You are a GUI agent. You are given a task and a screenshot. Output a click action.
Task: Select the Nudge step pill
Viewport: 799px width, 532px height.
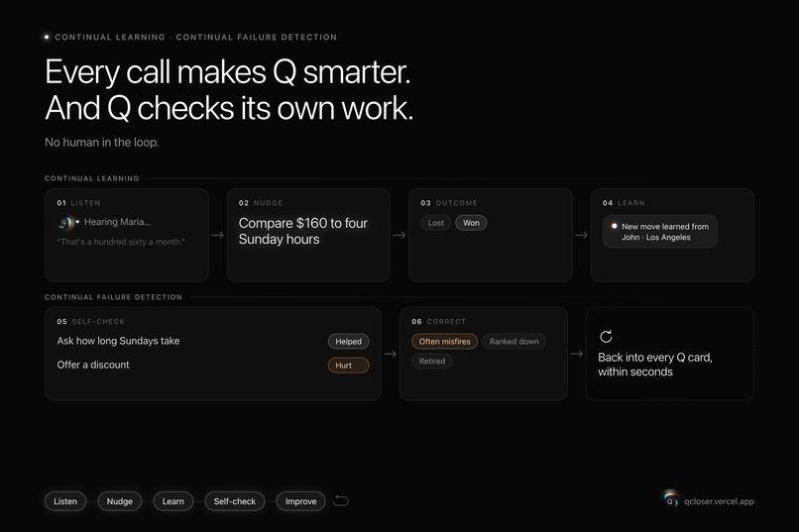coord(119,501)
